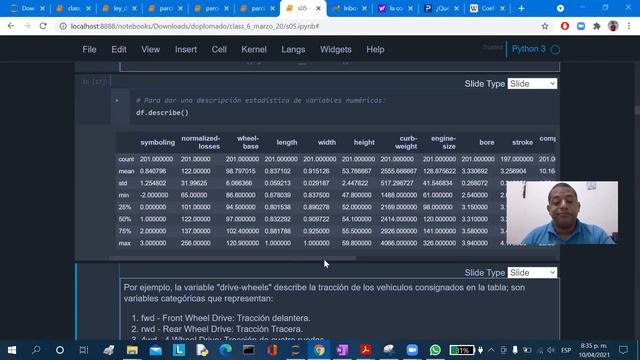Switch to Chrome on taskbar
The width and height of the screenshot is (640, 360).
[x=319, y=350]
